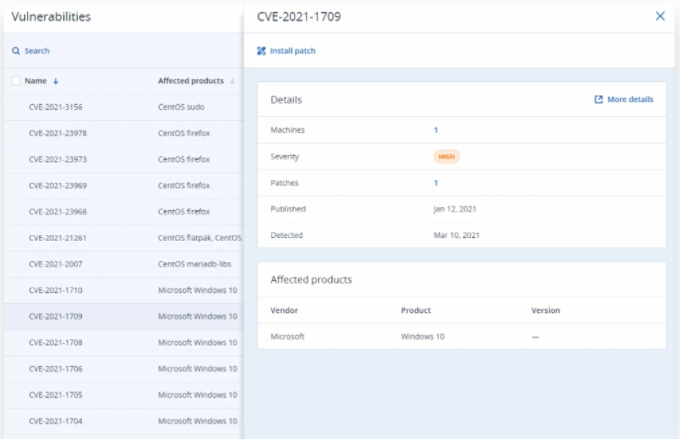Select the CVE-2021-21261 row
This screenshot has height=439, width=680.
[124, 238]
